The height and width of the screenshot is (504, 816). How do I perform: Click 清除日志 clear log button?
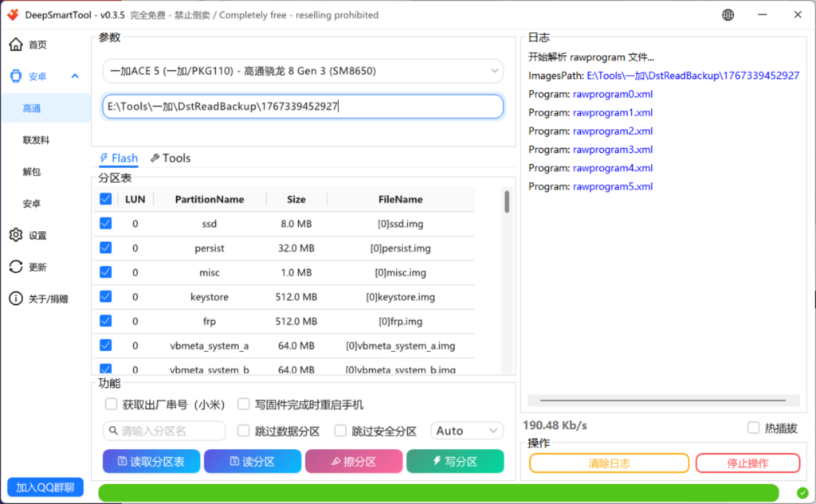609,463
